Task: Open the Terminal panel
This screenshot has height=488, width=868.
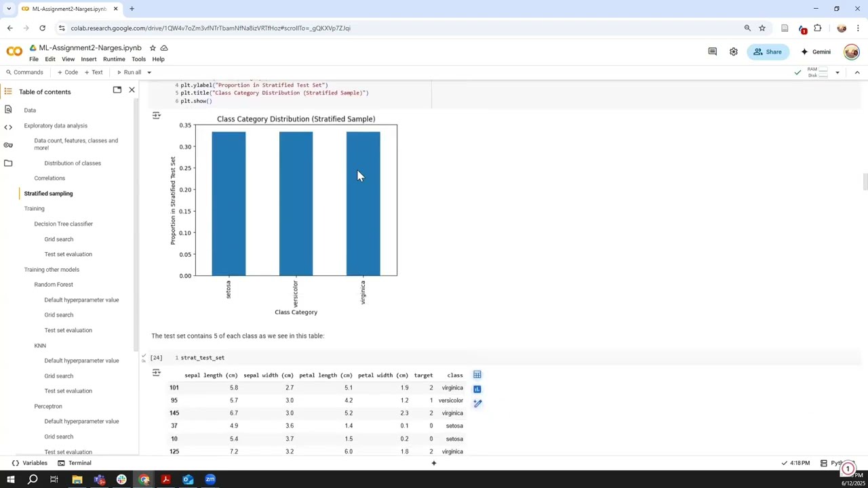Action: (74, 463)
